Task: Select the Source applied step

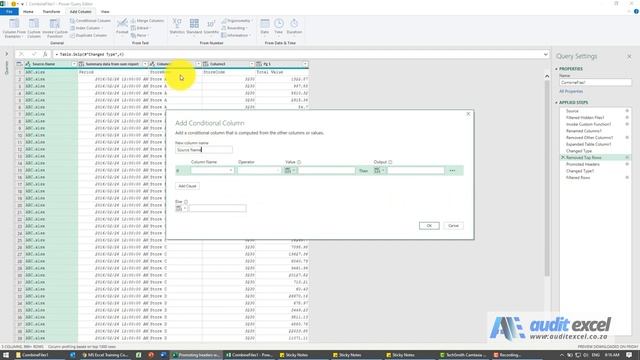Action: click(x=572, y=111)
